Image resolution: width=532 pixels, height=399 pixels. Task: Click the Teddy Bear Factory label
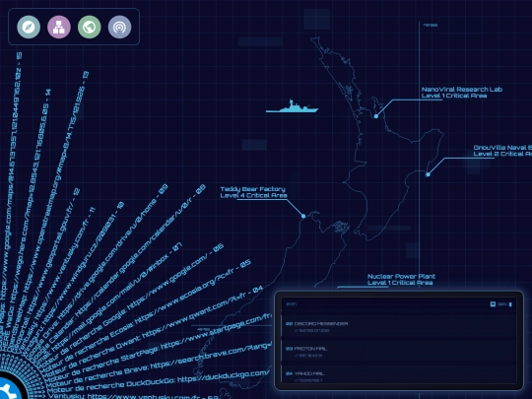coord(253,192)
